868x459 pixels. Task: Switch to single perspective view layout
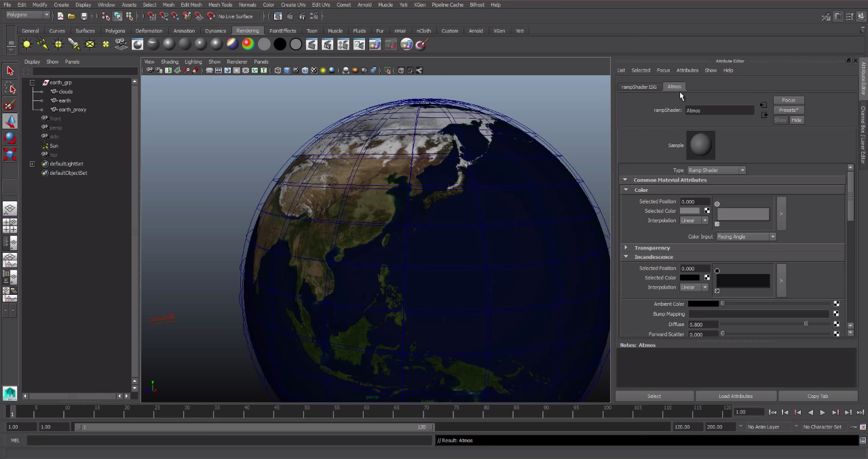(x=10, y=209)
